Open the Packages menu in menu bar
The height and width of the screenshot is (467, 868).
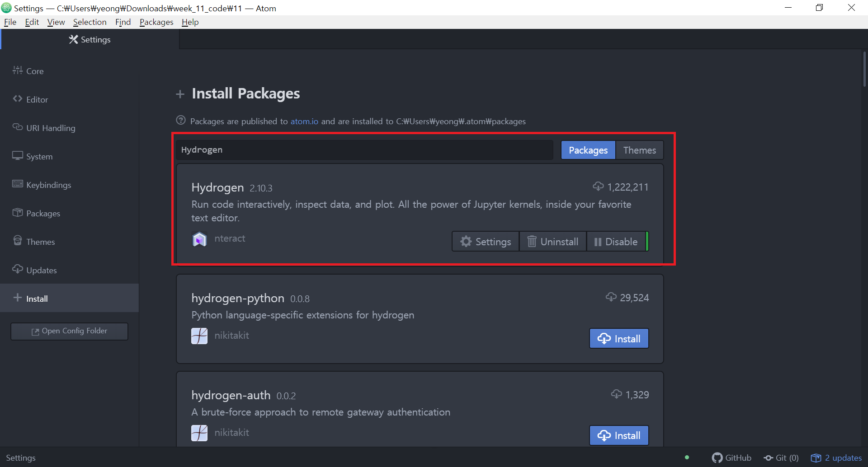click(156, 22)
